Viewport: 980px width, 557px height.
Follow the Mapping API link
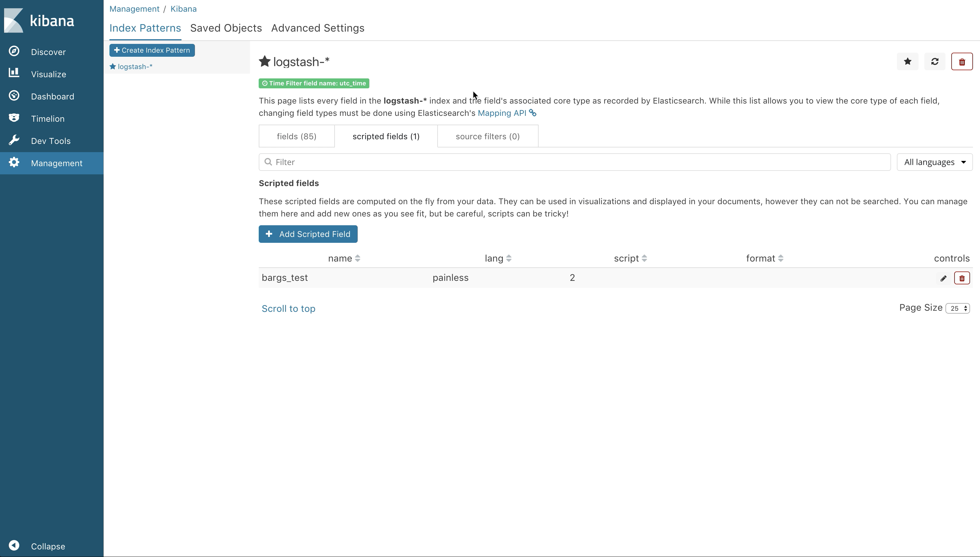(x=502, y=113)
